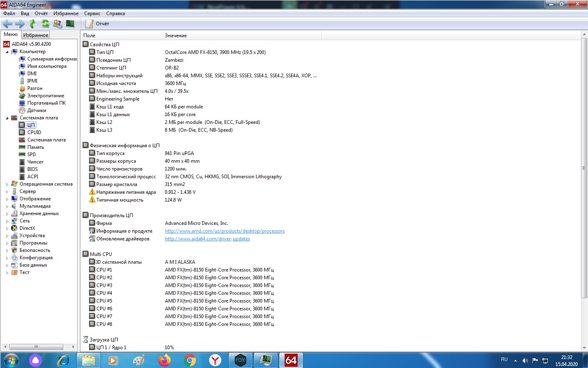Open the Датчики sensors item

(x=36, y=110)
